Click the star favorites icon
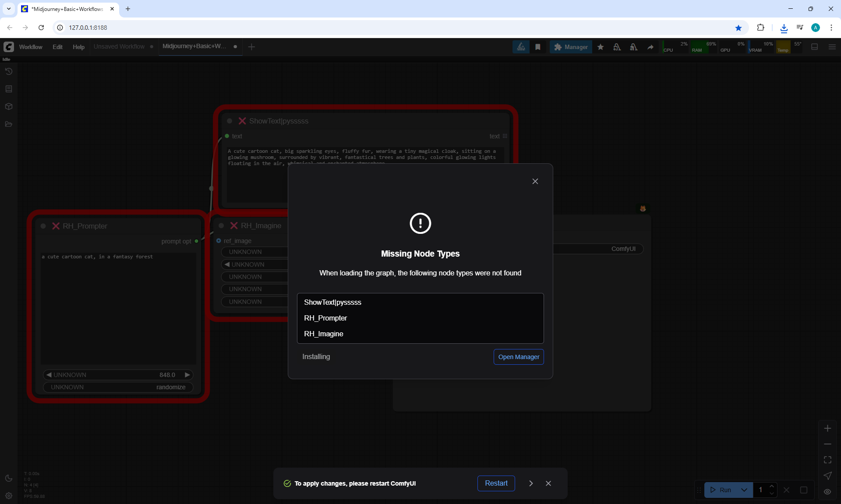The width and height of the screenshot is (841, 504). (601, 47)
